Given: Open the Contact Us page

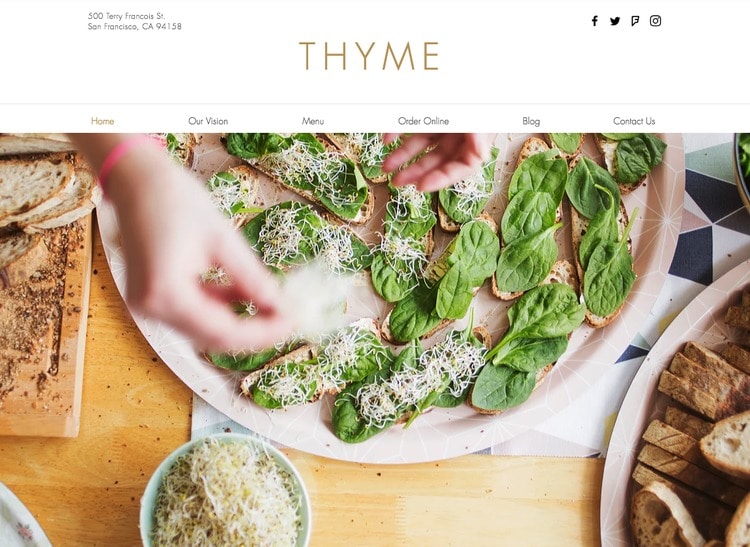Looking at the screenshot, I should point(634,121).
